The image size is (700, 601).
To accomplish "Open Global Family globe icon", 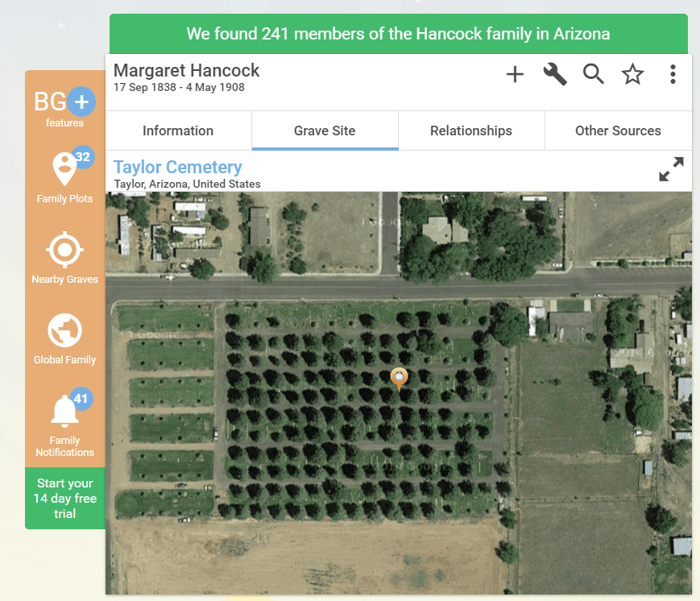I will (x=64, y=330).
